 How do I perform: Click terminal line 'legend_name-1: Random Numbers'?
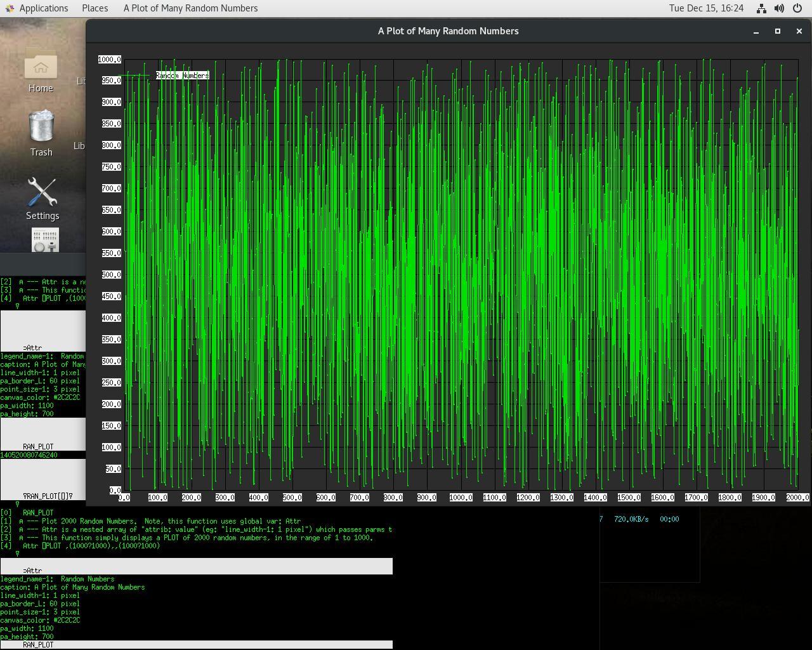click(57, 579)
